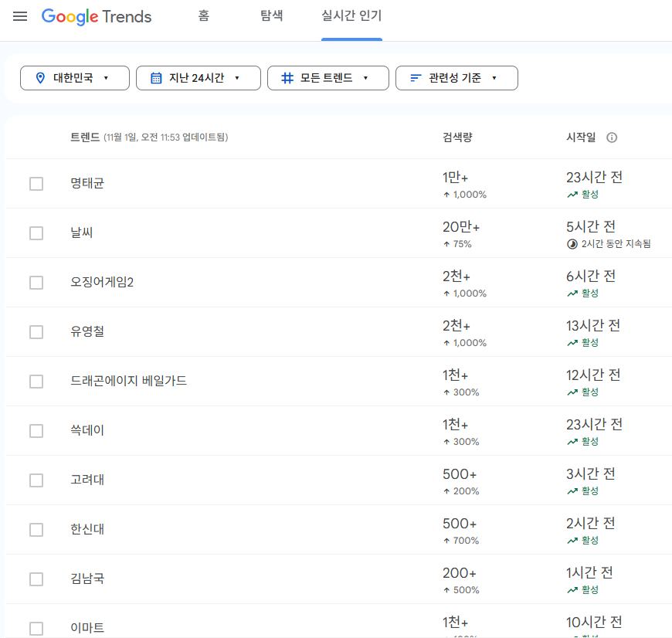Click the Google Trends logo
This screenshot has height=638, width=672.
coord(97,17)
